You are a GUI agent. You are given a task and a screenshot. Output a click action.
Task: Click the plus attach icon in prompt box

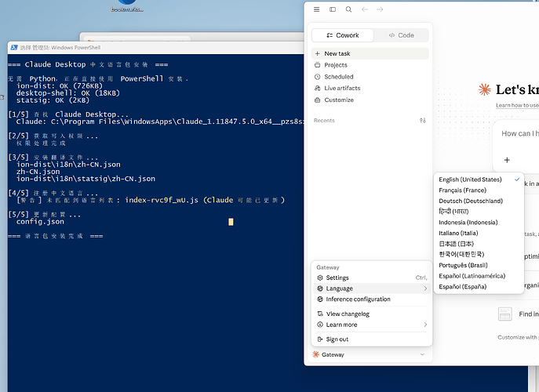click(507, 160)
